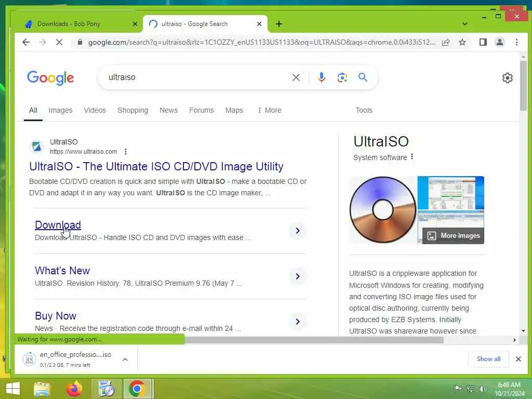The width and height of the screenshot is (532, 399).
Task: Open UltraISO Ultimate ISO CD/DVD Image Utility result
Action: (156, 167)
